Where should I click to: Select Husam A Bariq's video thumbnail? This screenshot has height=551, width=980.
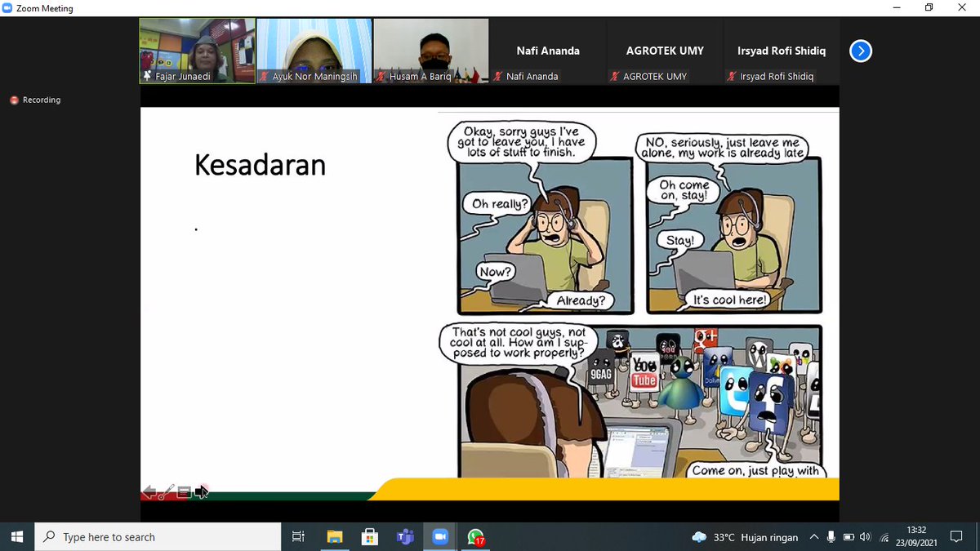click(x=431, y=51)
